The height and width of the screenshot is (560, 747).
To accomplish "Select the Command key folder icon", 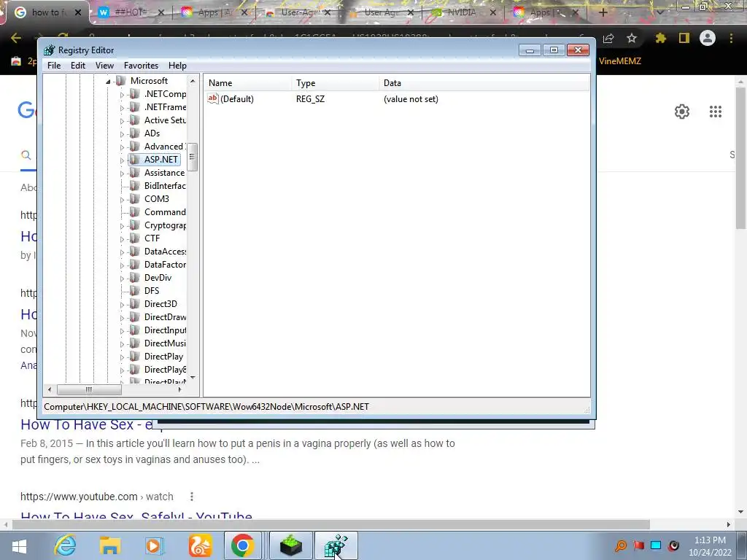I will coord(135,212).
